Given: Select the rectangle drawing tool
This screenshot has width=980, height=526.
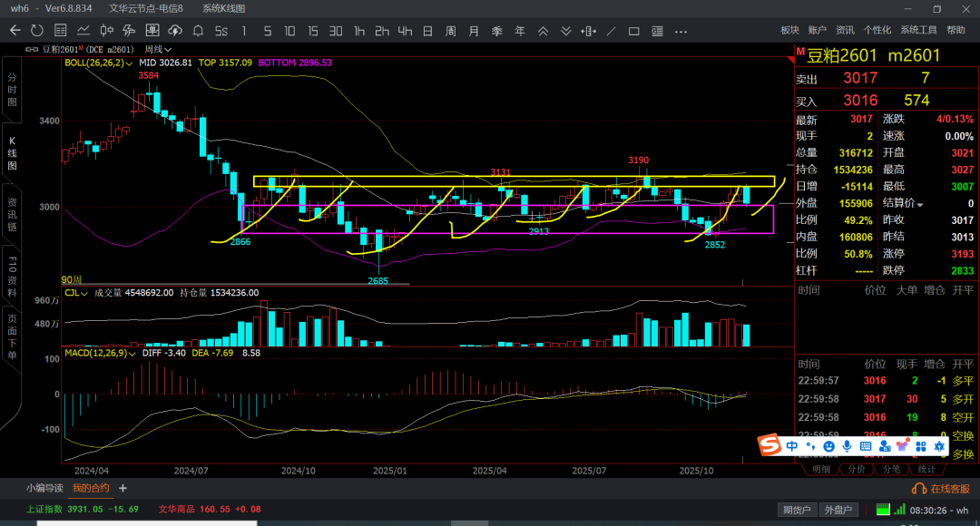Looking at the screenshot, I should coord(633,30).
